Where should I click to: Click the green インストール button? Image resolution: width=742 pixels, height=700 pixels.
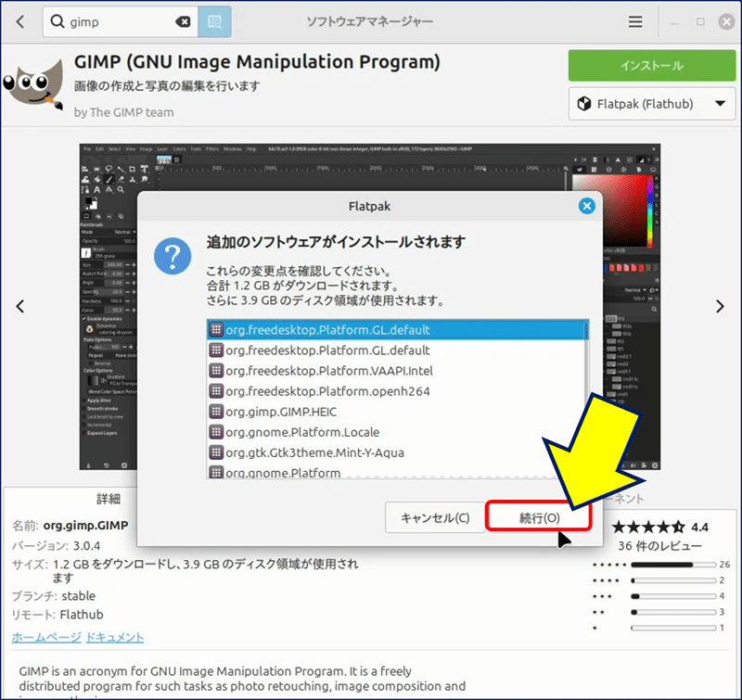[x=652, y=65]
